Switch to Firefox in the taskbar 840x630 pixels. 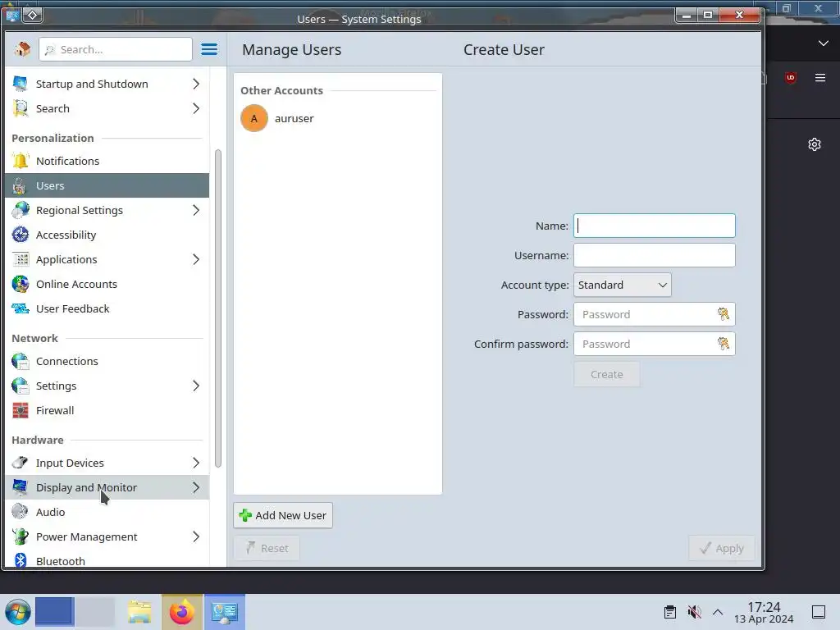coord(182,612)
